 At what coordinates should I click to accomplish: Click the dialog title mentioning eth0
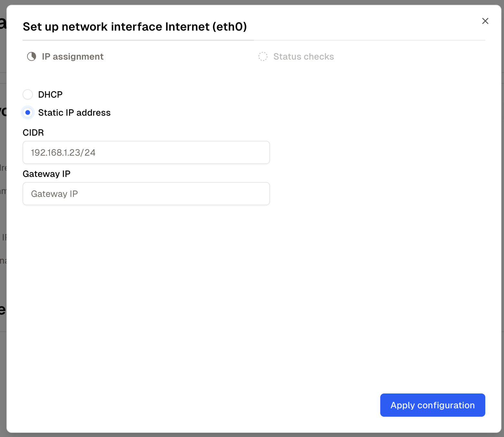coord(135,26)
